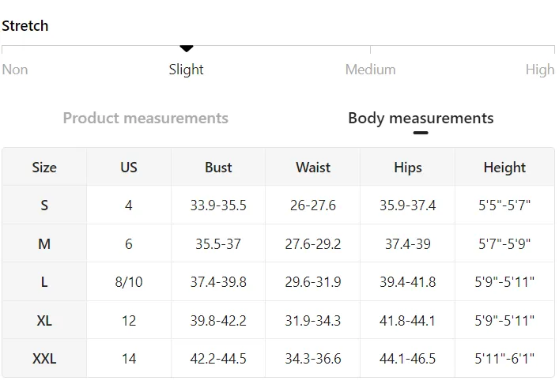
Task: Click the US column header
Action: coord(129,167)
